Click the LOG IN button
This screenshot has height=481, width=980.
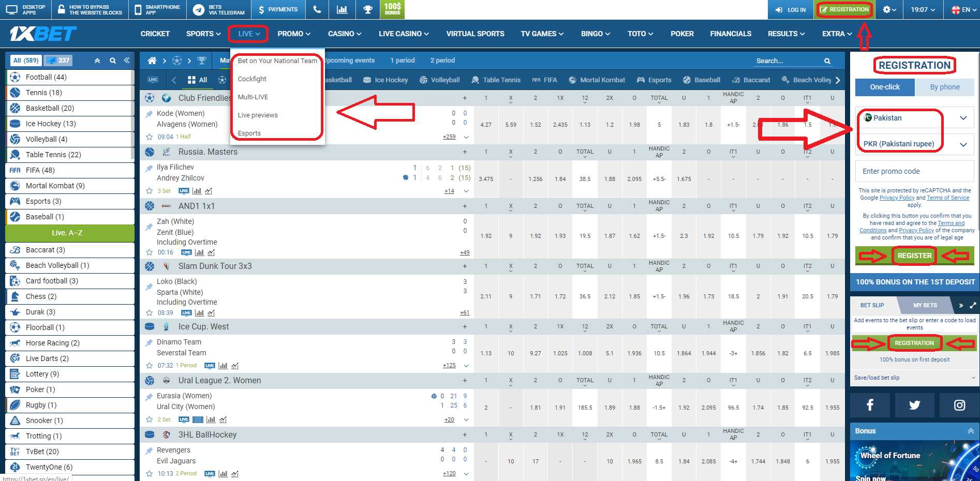791,9
